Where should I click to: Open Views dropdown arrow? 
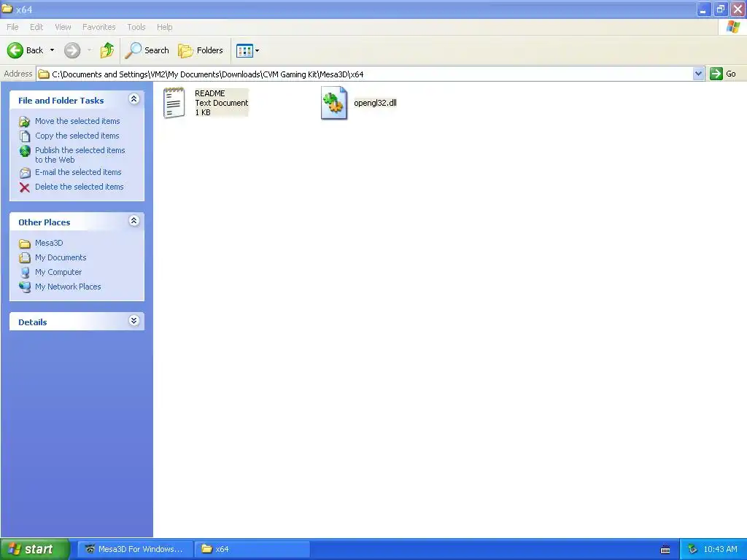click(258, 50)
